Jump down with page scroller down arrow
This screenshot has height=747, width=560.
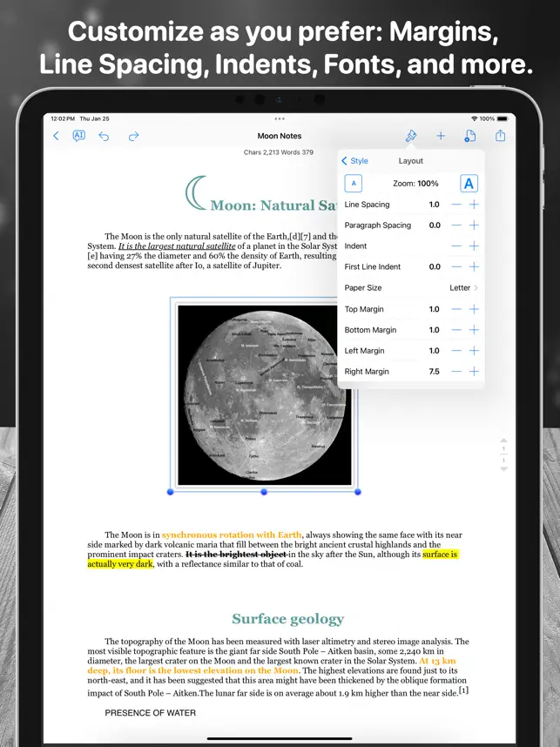pos(503,469)
